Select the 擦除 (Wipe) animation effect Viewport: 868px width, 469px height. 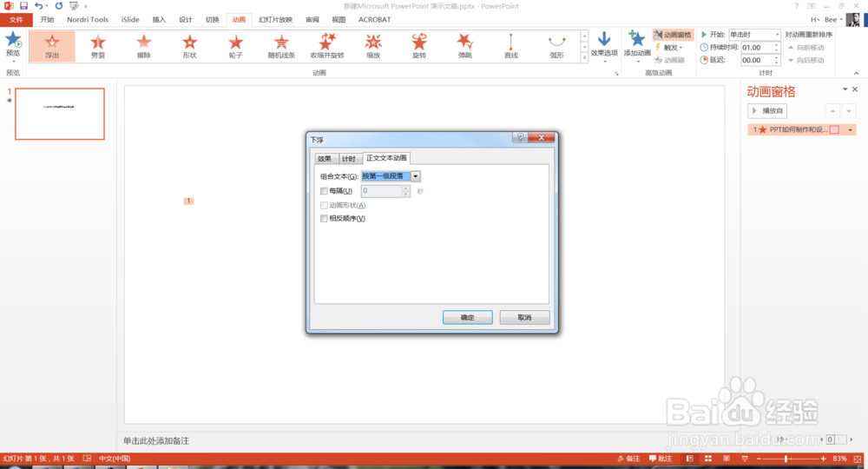click(144, 46)
